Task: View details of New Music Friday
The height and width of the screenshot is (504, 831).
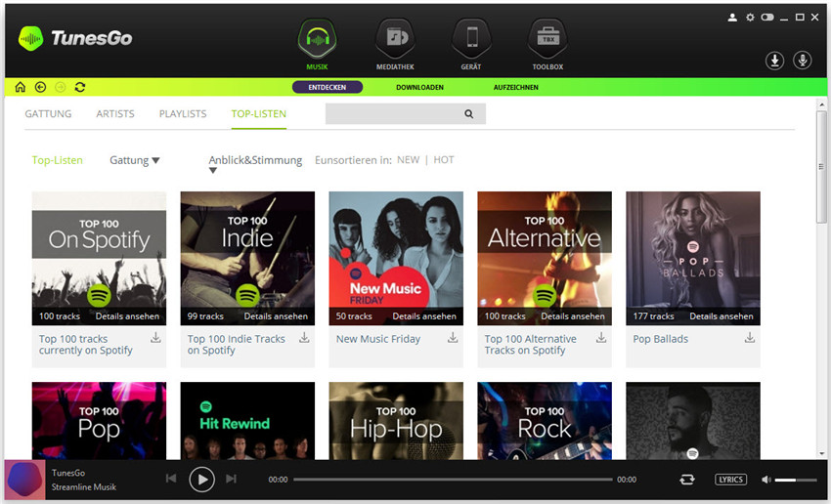Action: pyautogui.click(x=424, y=316)
